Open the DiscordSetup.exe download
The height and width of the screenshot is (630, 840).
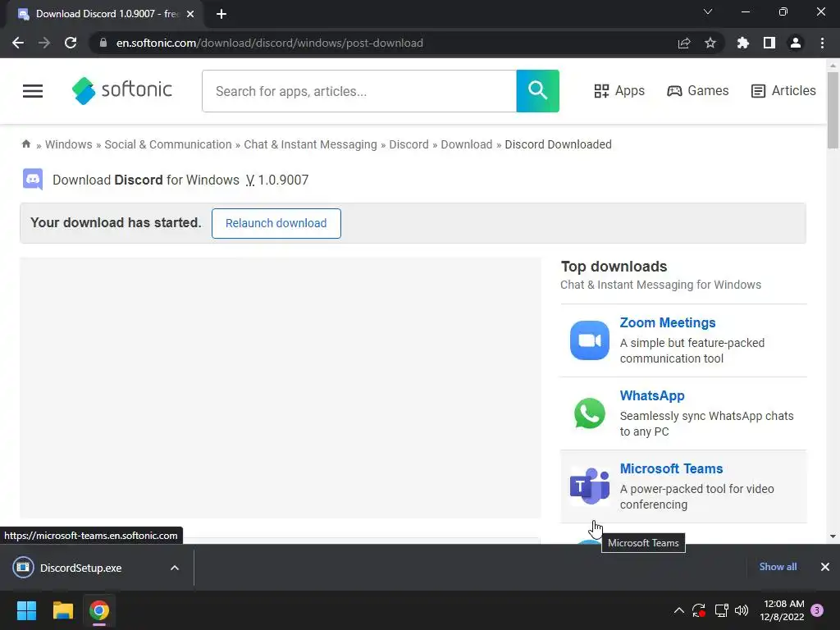pyautogui.click(x=80, y=568)
